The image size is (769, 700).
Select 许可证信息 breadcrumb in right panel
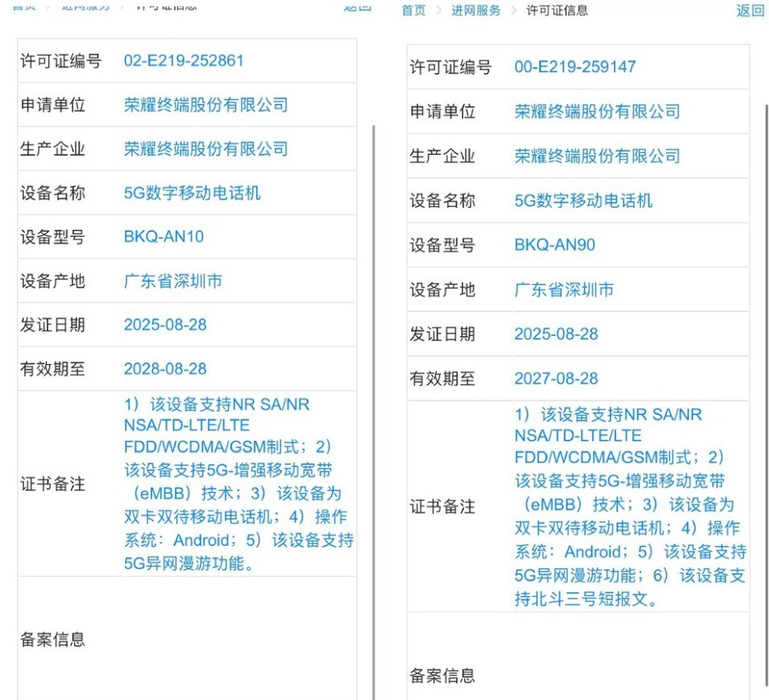[x=557, y=10]
